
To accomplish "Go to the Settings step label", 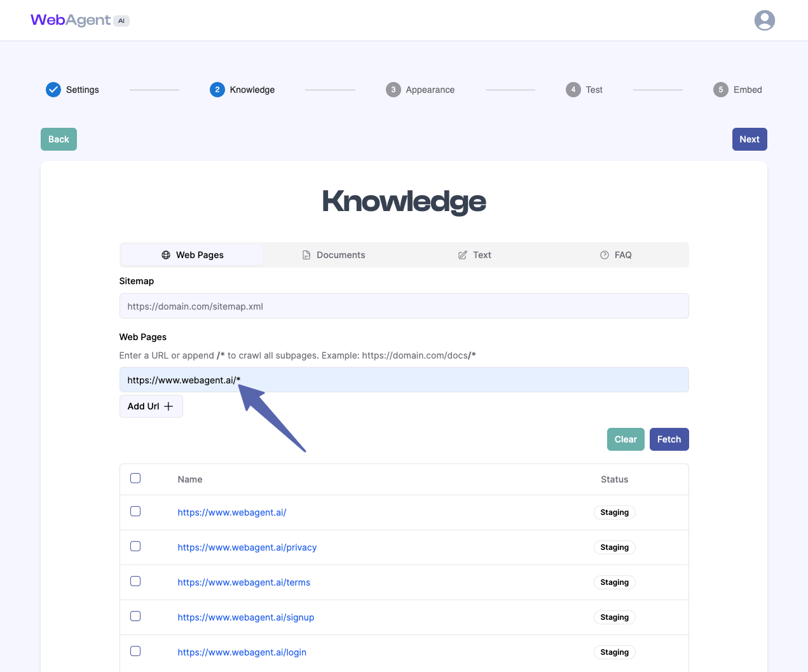I will pos(83,90).
